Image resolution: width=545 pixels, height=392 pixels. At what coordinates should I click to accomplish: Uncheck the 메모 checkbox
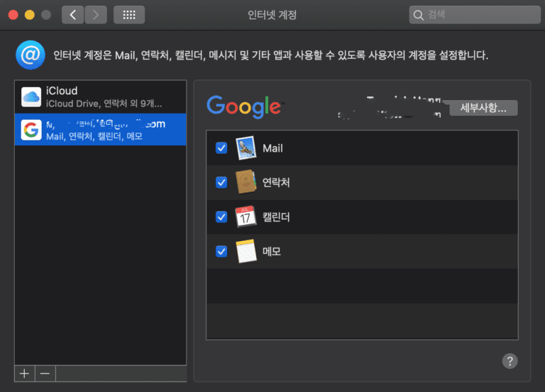coord(221,252)
